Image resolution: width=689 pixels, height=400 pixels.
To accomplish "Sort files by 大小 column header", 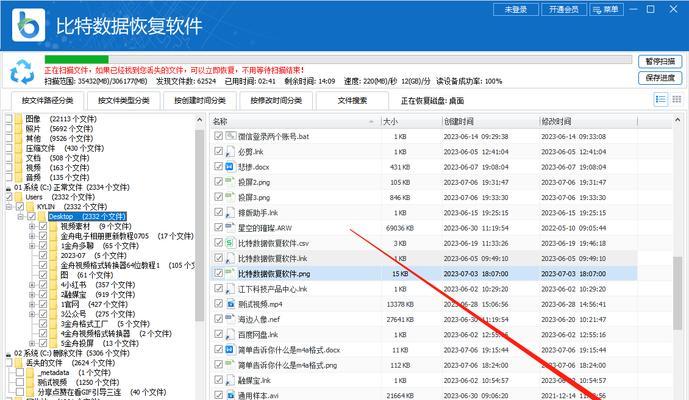I will [411, 121].
